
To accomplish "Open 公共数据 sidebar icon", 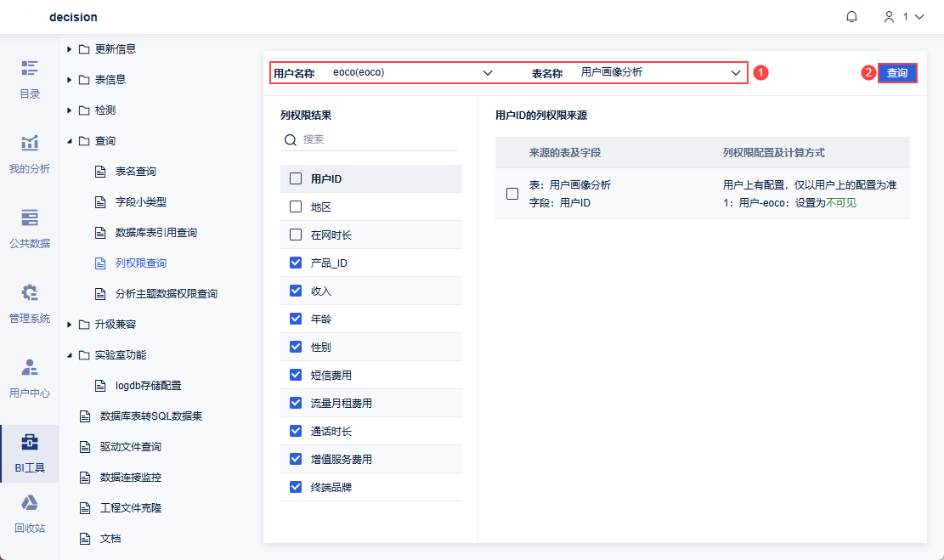I will pyautogui.click(x=30, y=218).
